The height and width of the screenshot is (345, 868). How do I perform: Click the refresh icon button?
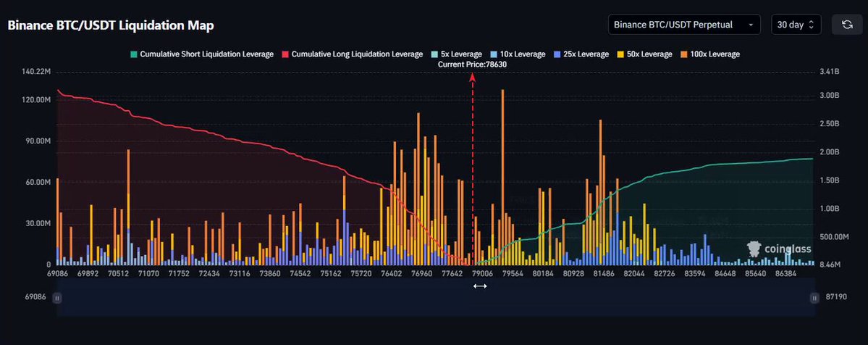[x=847, y=25]
